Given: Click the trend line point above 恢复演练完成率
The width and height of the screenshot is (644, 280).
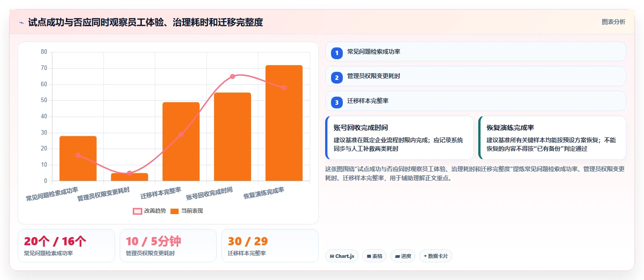Looking at the screenshot, I should pyautogui.click(x=284, y=88).
